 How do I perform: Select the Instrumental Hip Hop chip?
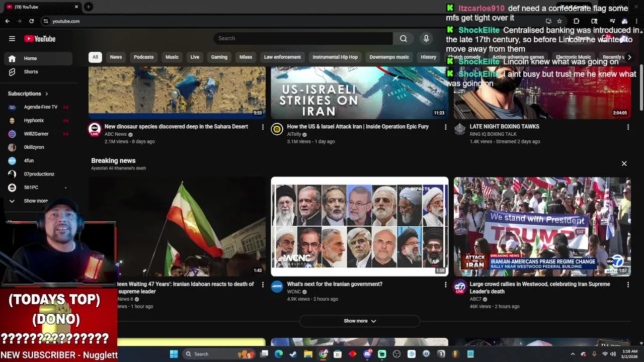[335, 57]
